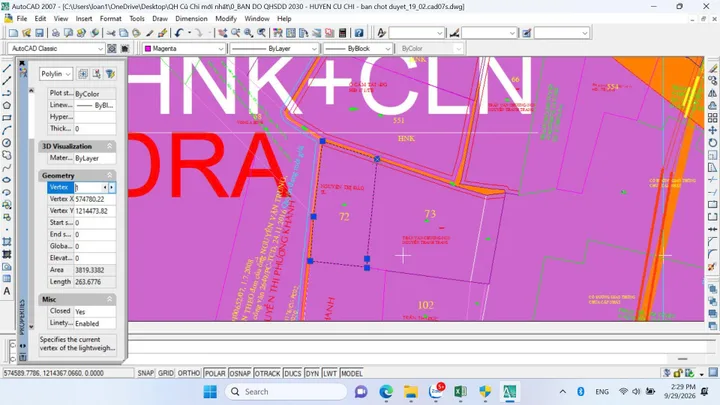The height and width of the screenshot is (405, 720).
Task: Click the MODEL button in status bar
Action: [352, 373]
